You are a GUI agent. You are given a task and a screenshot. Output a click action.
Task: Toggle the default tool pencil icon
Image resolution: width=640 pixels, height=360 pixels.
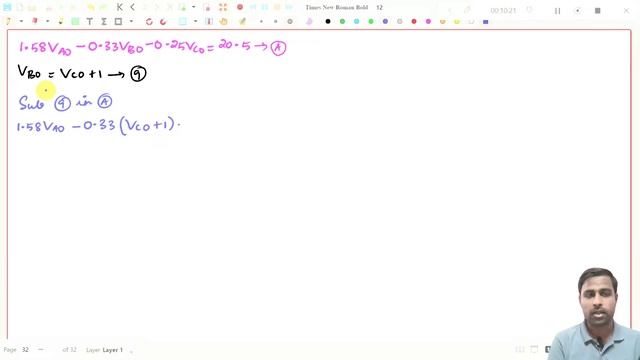[242, 21]
